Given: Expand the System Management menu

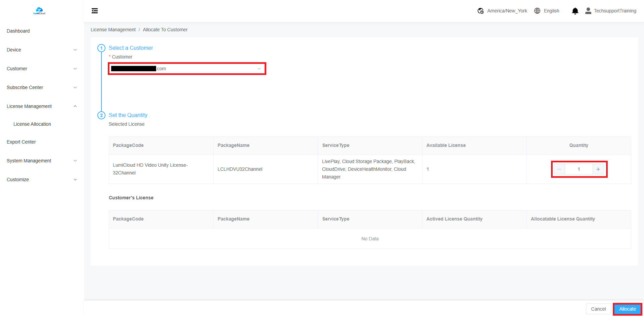Looking at the screenshot, I should tap(42, 161).
